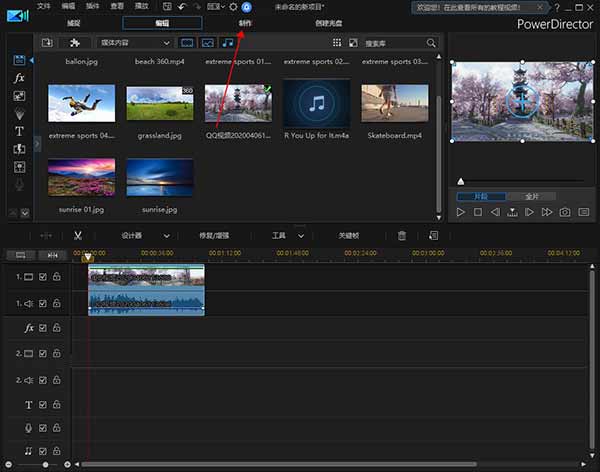Toggle the lock on audio track 1

pyautogui.click(x=57, y=301)
